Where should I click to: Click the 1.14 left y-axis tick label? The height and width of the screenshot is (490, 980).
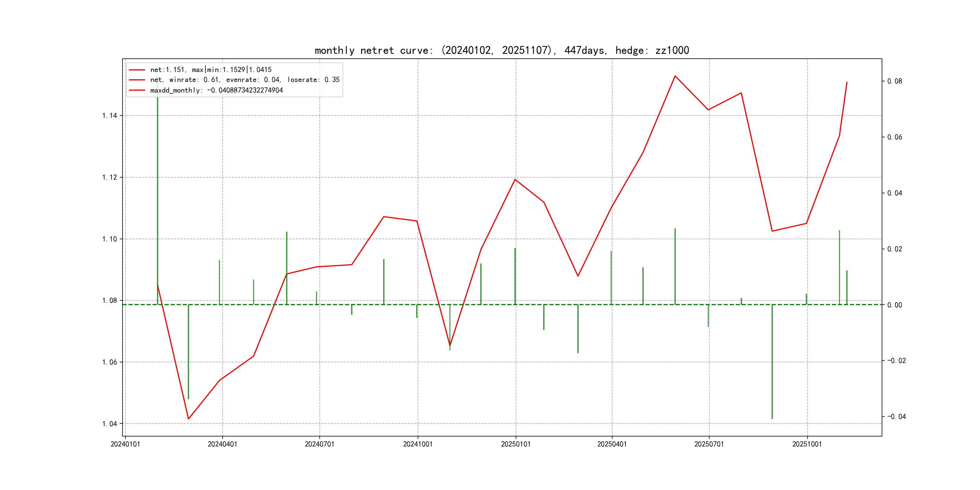tap(109, 116)
